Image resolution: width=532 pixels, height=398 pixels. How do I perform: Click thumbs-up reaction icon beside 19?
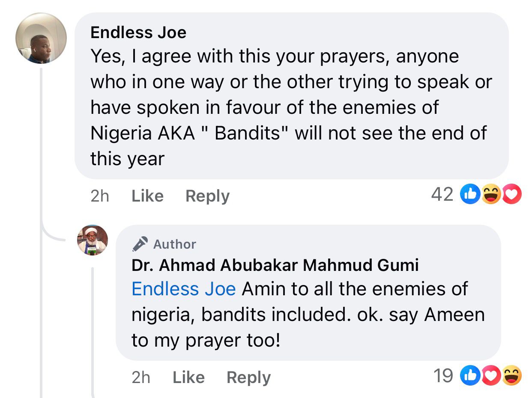pyautogui.click(x=470, y=377)
